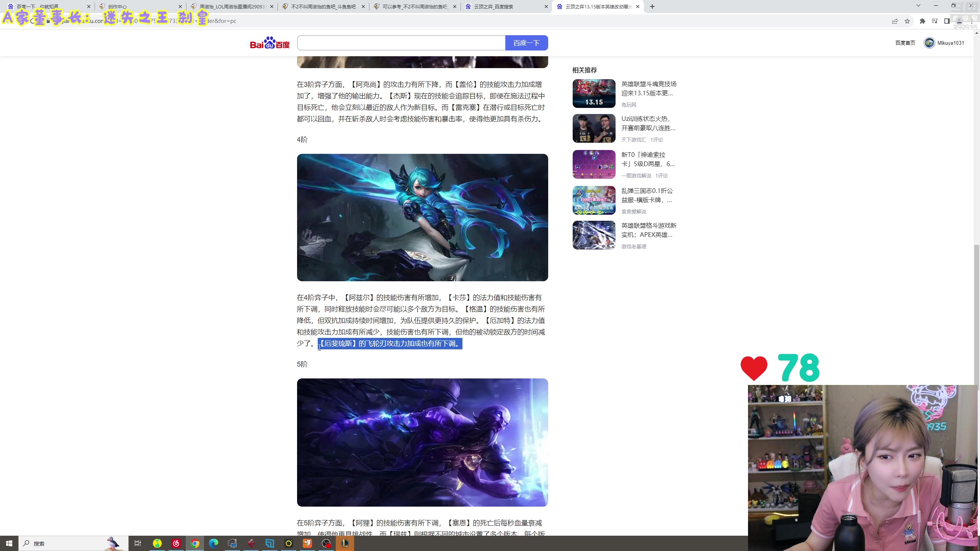
Task: Open the 百度首页 link
Action: [905, 43]
